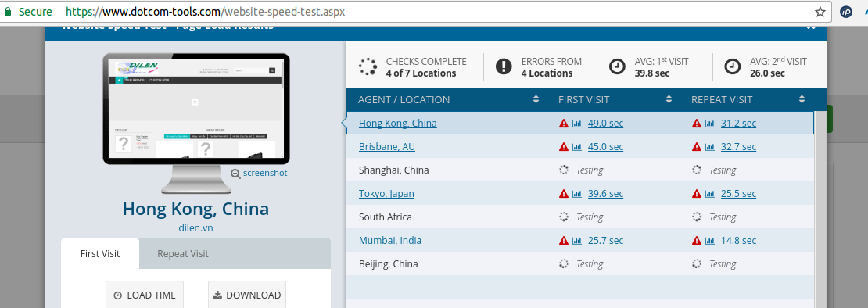Open the Brisbane, AU location link
This screenshot has height=308, width=868.
387,146
